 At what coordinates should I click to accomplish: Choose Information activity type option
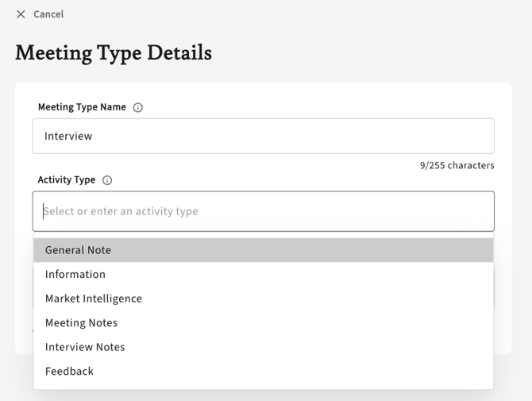(x=75, y=275)
